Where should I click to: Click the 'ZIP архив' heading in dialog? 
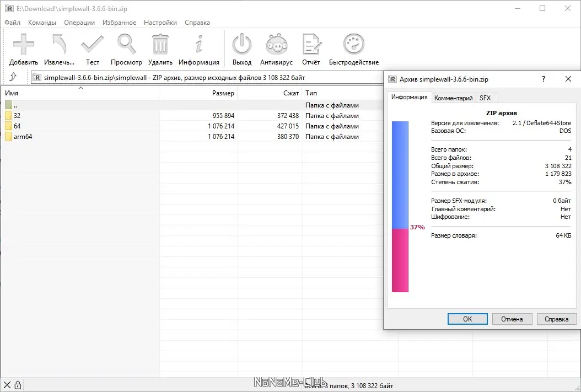[x=501, y=113]
